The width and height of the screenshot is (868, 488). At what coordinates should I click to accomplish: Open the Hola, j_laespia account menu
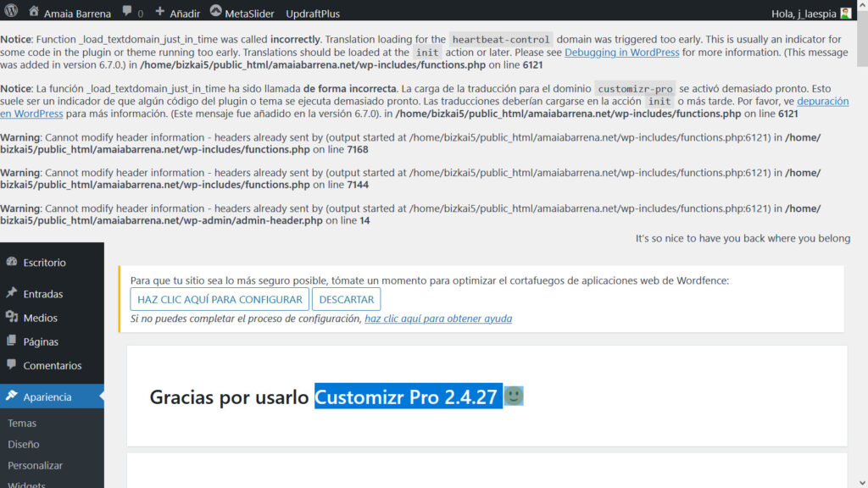(x=811, y=14)
